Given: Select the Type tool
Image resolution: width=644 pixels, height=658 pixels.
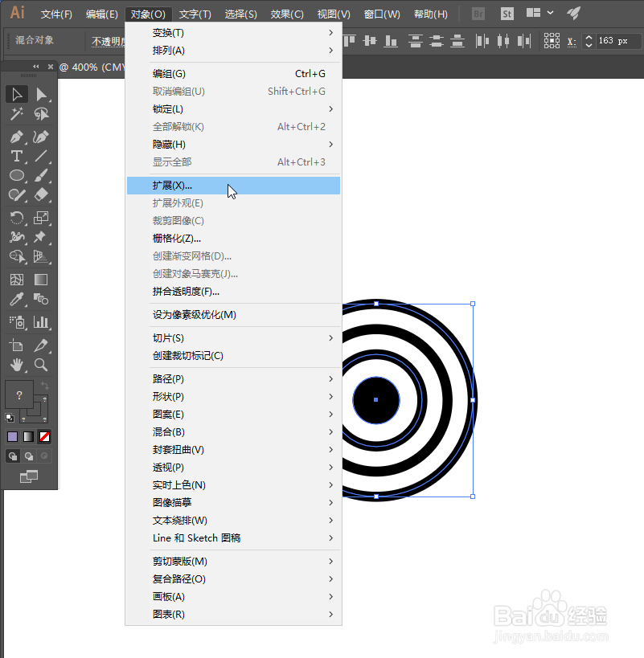Looking at the screenshot, I should pyautogui.click(x=17, y=156).
